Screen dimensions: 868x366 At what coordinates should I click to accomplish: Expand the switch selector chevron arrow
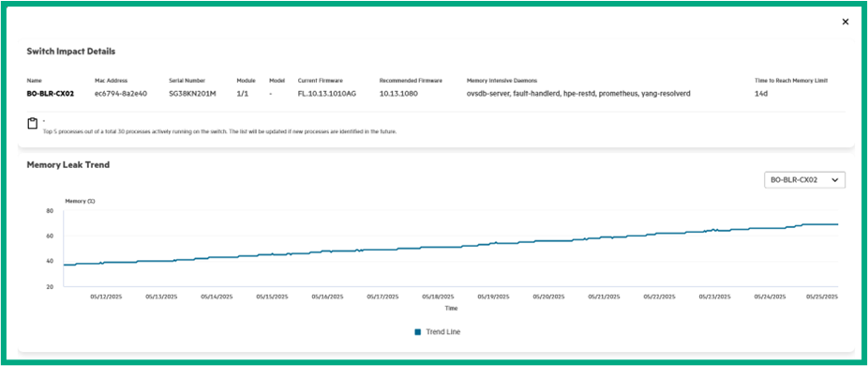835,179
